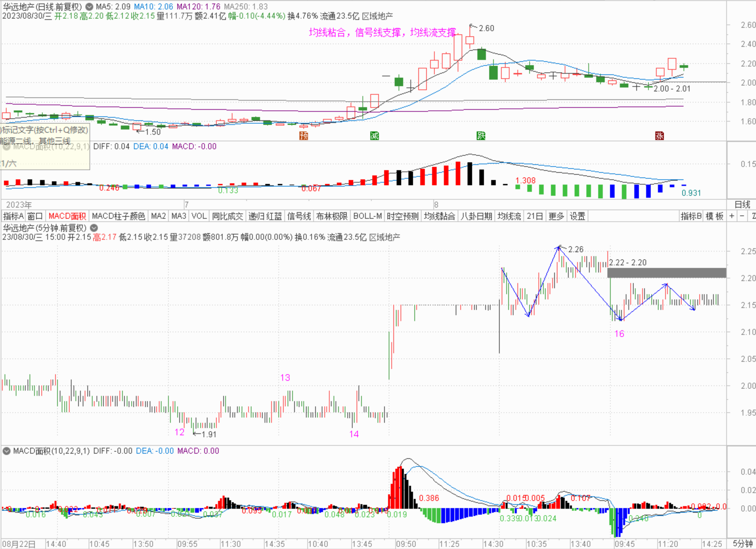Click the magenta marker number 14
The height and width of the screenshot is (549, 756).
point(354,434)
